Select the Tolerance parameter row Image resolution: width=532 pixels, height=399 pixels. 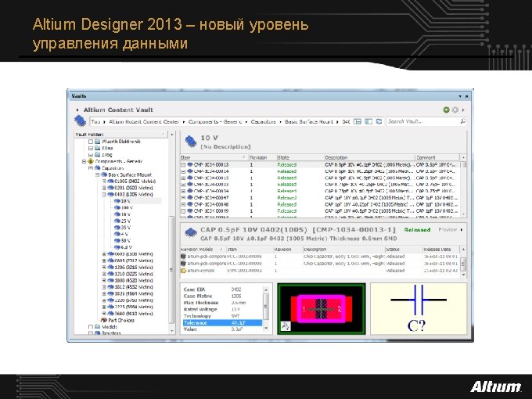click(x=222, y=322)
